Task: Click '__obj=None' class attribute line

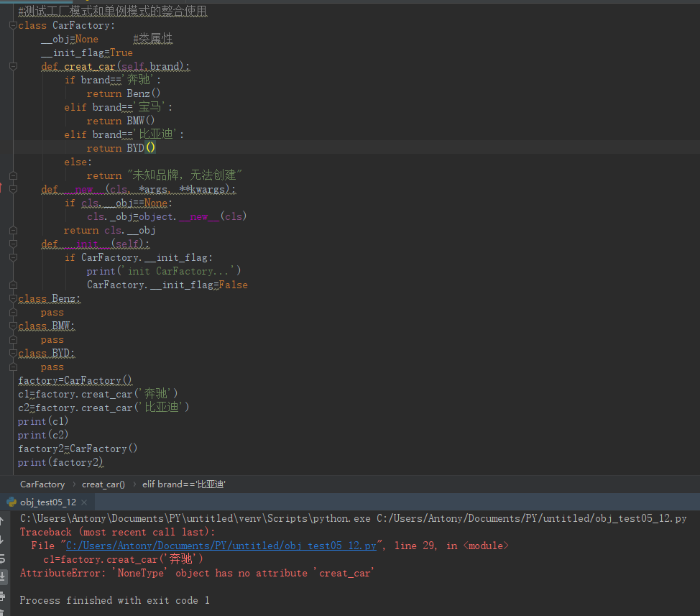Action: coord(70,40)
